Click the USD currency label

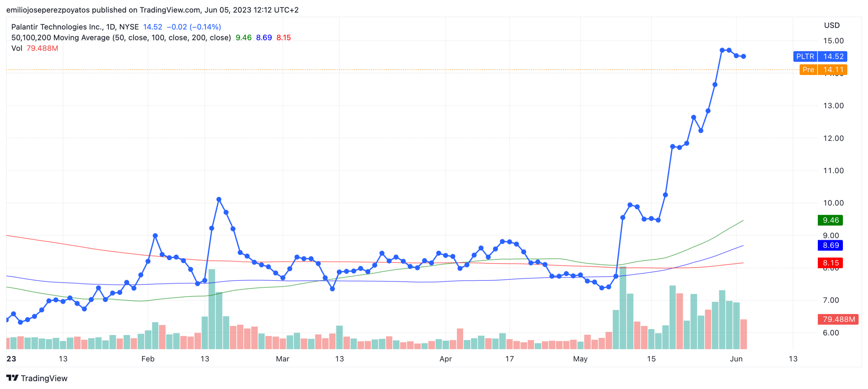[x=832, y=25]
